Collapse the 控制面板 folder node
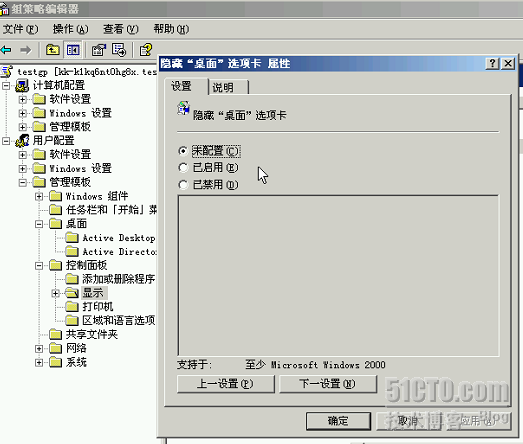The height and width of the screenshot is (444, 523). 39,266
